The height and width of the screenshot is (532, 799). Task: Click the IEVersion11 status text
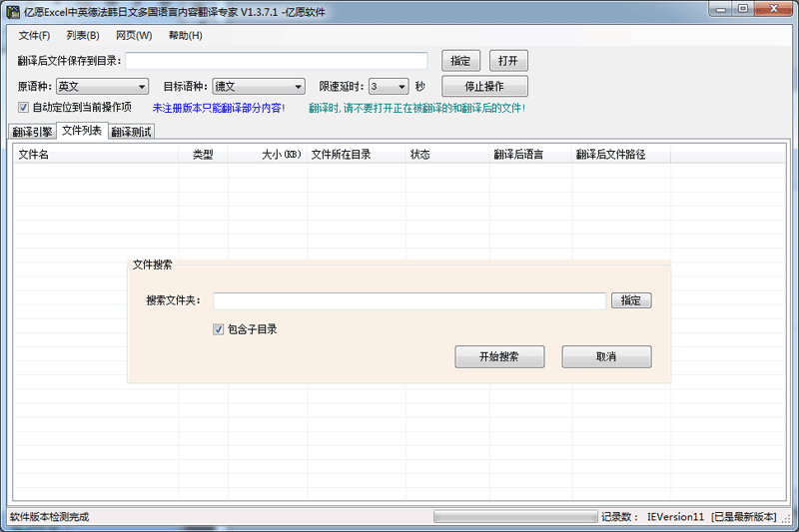pos(675,517)
